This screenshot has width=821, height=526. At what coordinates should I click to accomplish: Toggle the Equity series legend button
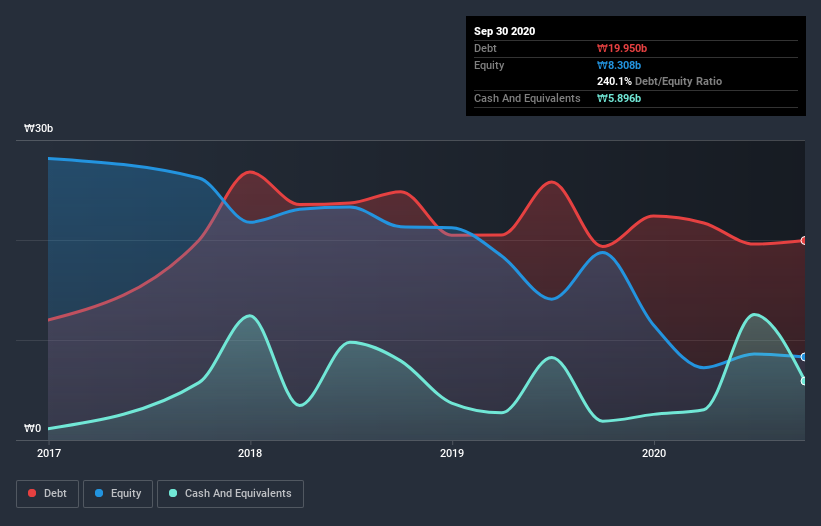118,494
